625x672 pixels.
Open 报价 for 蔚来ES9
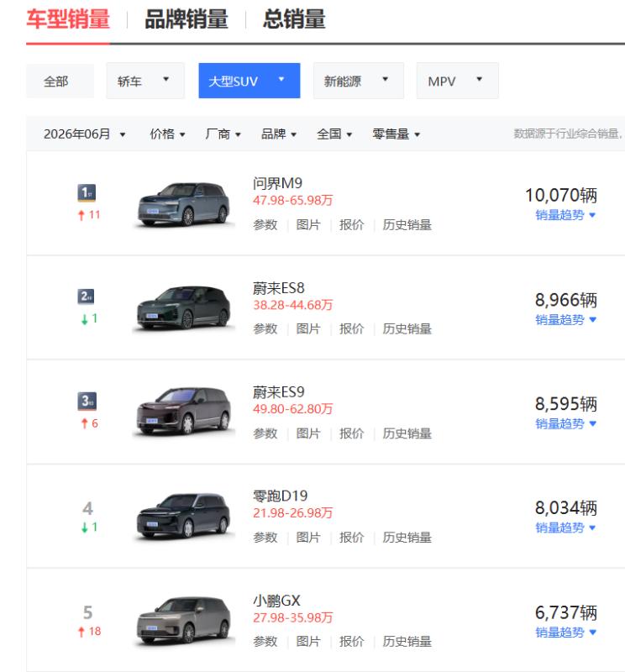click(351, 433)
